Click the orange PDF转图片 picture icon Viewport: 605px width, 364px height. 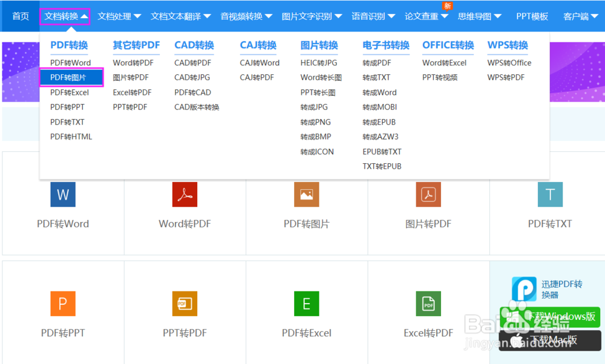coord(307,194)
